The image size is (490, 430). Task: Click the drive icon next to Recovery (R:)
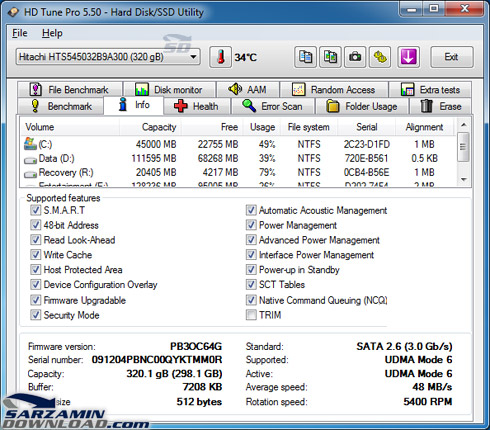(30, 174)
